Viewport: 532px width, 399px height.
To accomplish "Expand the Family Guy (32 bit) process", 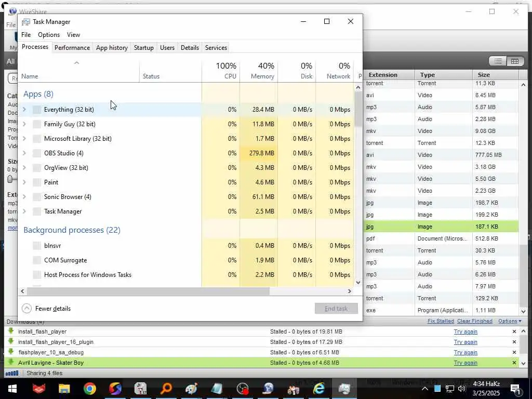I will (24, 124).
